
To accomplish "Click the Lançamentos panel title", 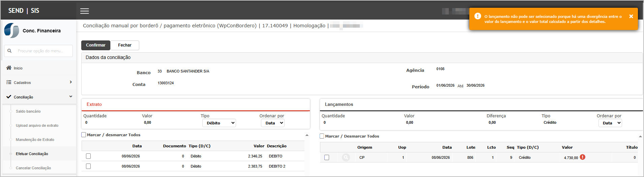I will pyautogui.click(x=339, y=105).
